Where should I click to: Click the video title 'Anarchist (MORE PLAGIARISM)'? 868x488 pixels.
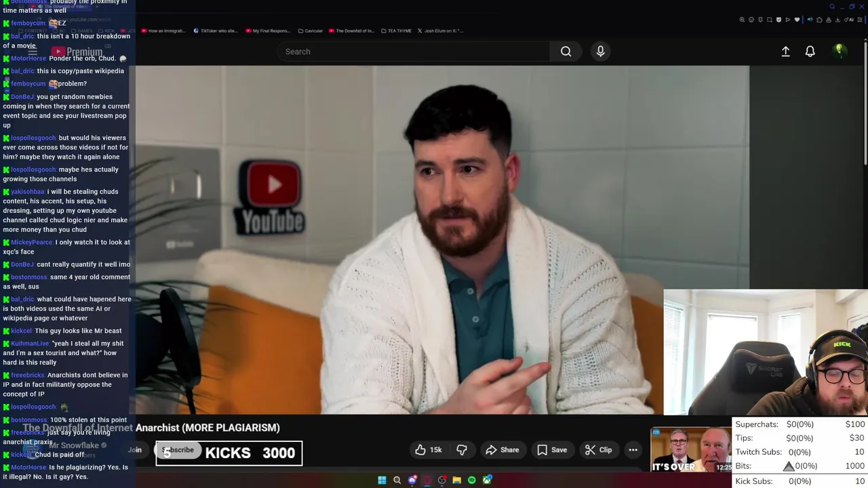208,428
